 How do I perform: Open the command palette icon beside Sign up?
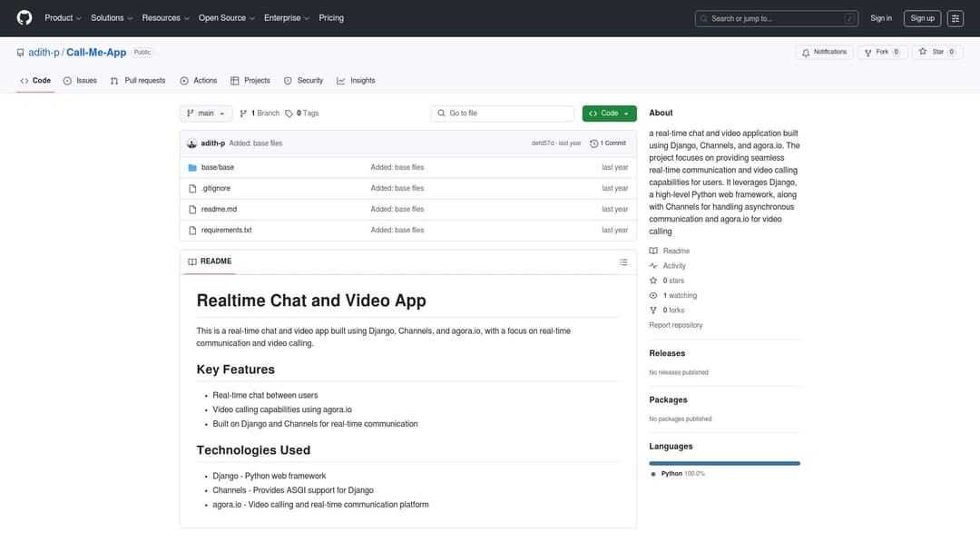955,18
